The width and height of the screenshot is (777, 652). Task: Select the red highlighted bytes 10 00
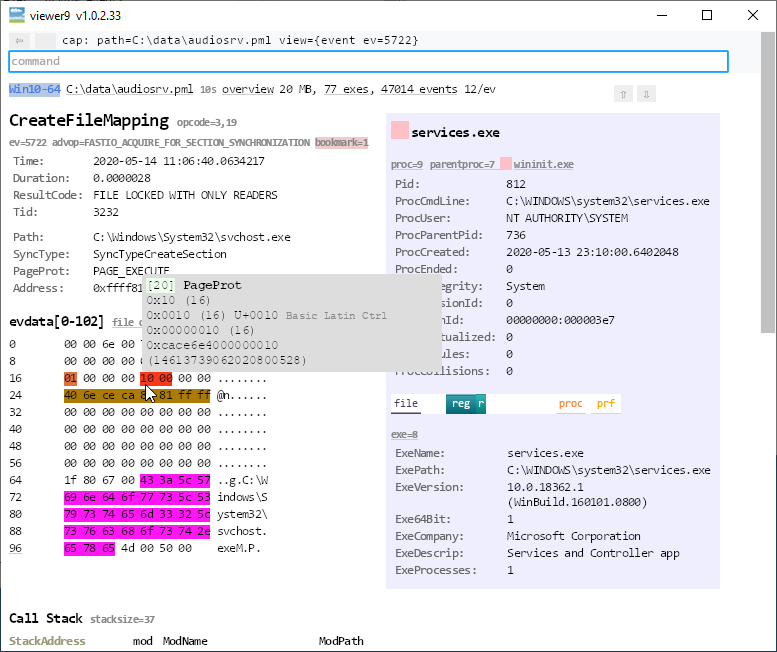155,378
